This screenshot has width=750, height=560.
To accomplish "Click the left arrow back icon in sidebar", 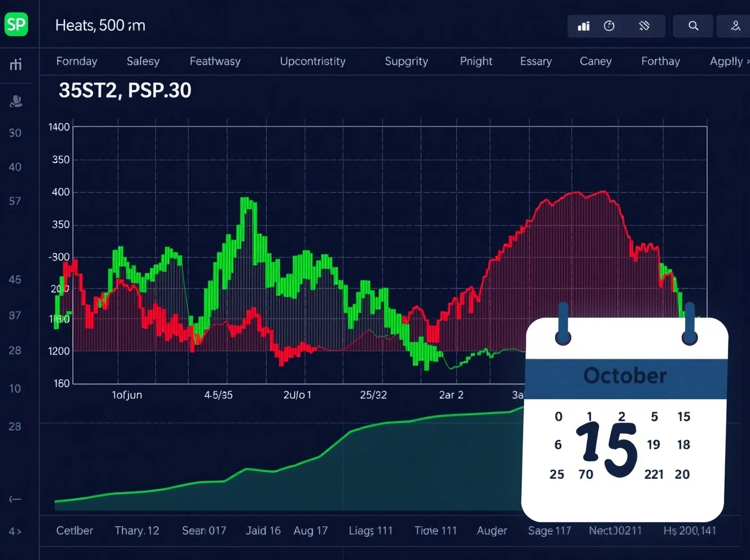I will click(x=15, y=499).
